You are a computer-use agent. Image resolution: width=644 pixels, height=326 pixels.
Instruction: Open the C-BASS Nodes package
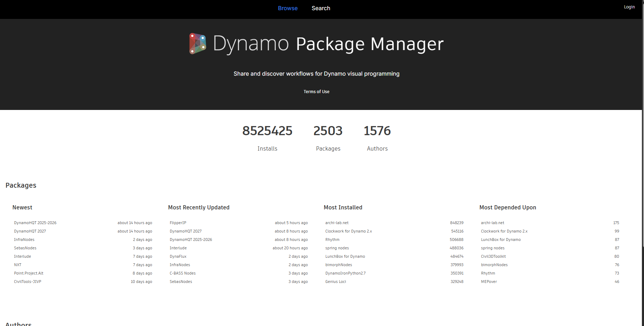coord(183,273)
